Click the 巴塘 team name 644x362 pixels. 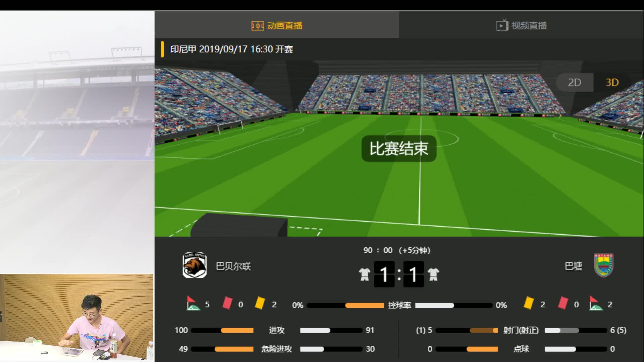[x=573, y=266]
